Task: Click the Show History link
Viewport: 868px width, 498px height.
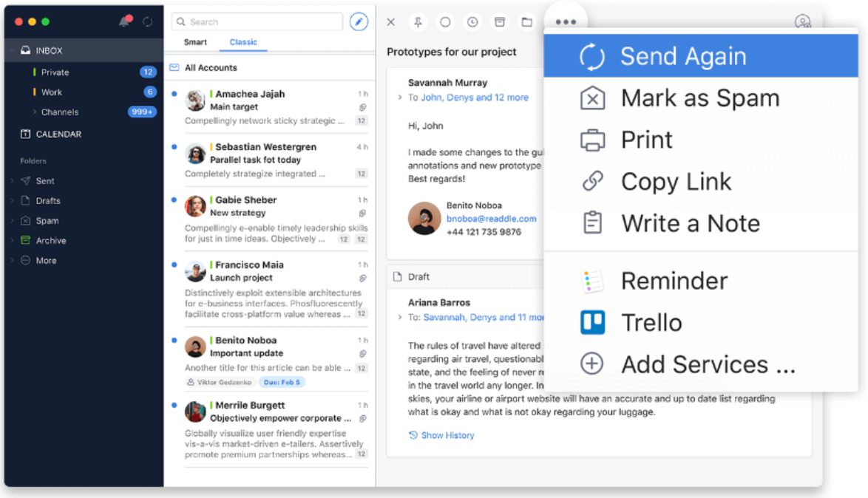Action: point(447,435)
